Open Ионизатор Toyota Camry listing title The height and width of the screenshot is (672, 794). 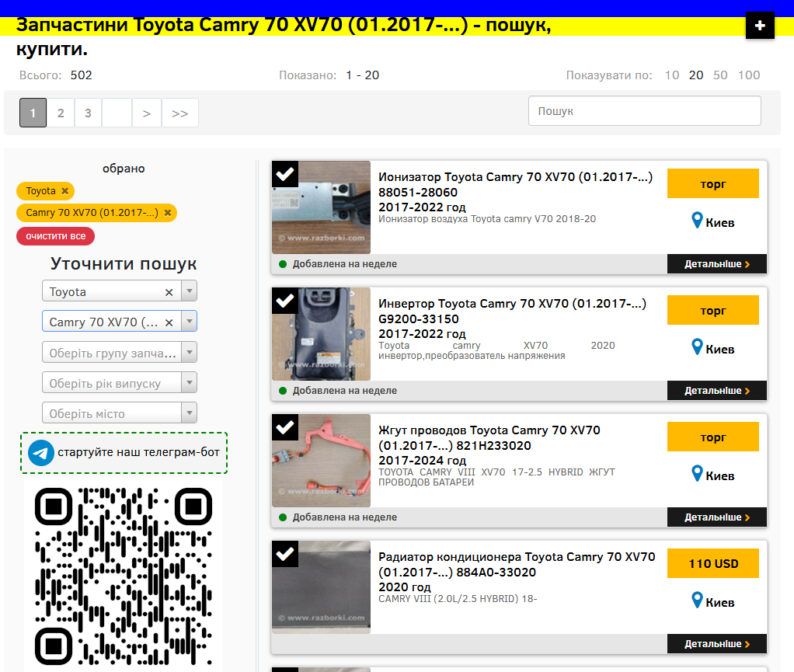[x=516, y=184]
